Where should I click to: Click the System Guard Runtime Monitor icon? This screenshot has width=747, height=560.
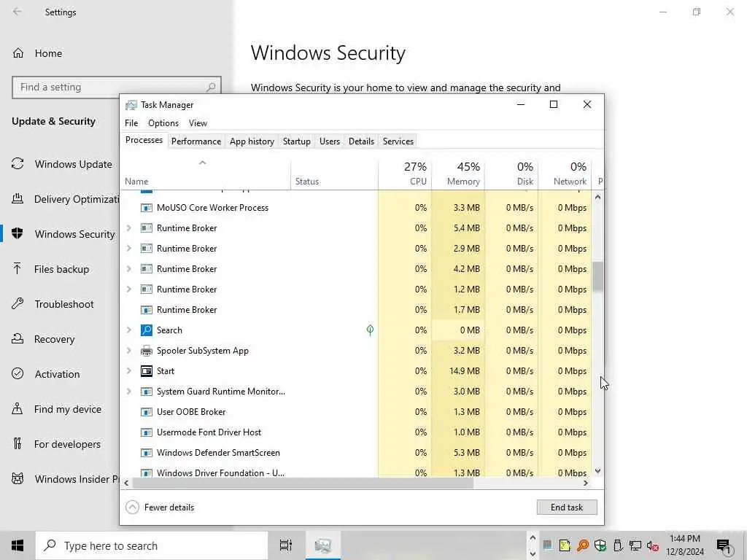tap(146, 392)
